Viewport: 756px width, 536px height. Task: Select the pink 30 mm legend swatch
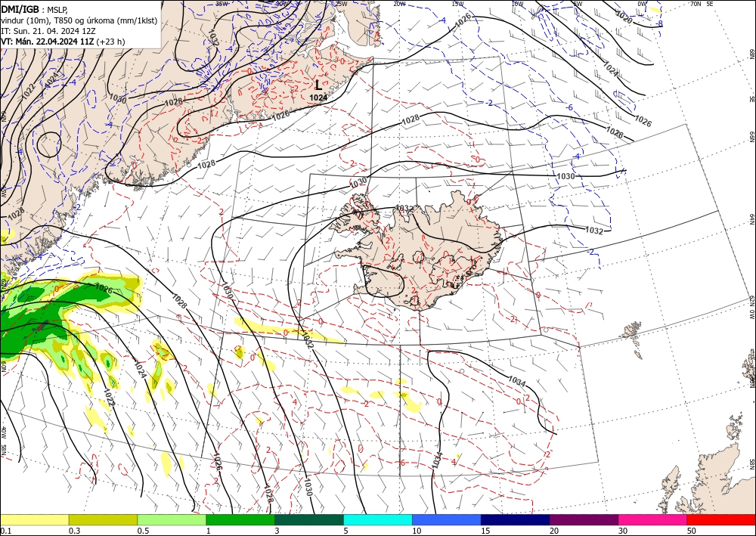click(653, 519)
